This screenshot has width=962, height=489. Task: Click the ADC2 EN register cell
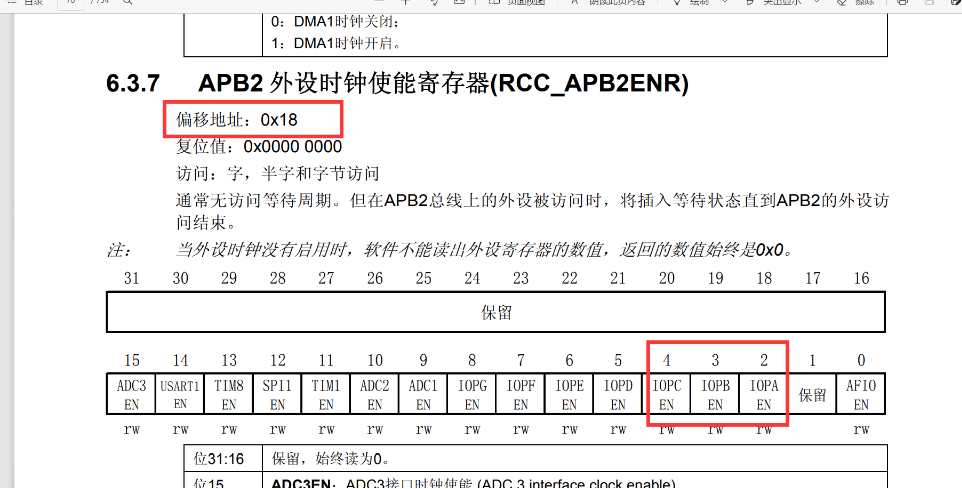pos(374,395)
